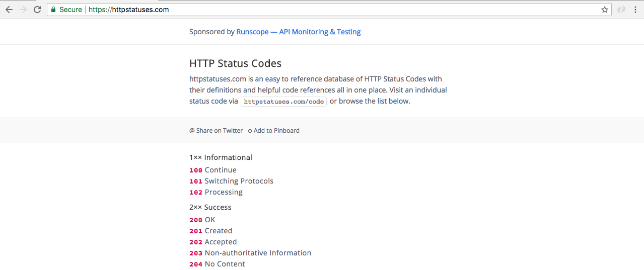This screenshot has height=270, width=644.
Task: Open status code 204 No Content
Action: 217,264
